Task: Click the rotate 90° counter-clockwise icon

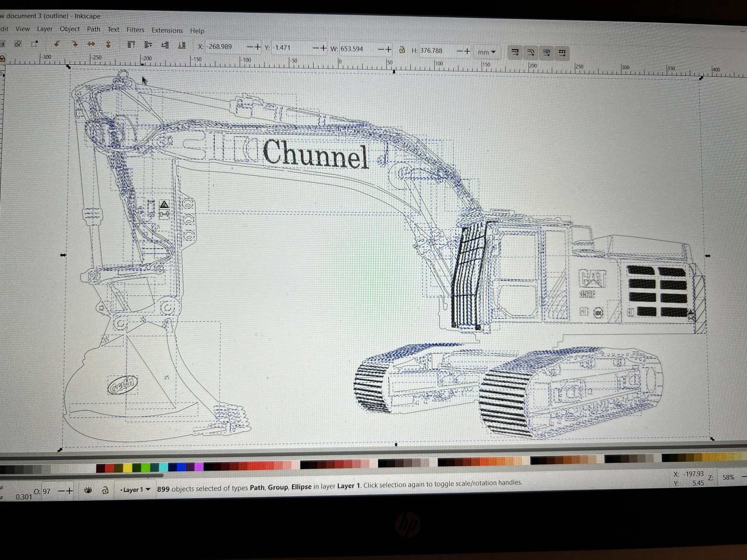Action: 57,44
